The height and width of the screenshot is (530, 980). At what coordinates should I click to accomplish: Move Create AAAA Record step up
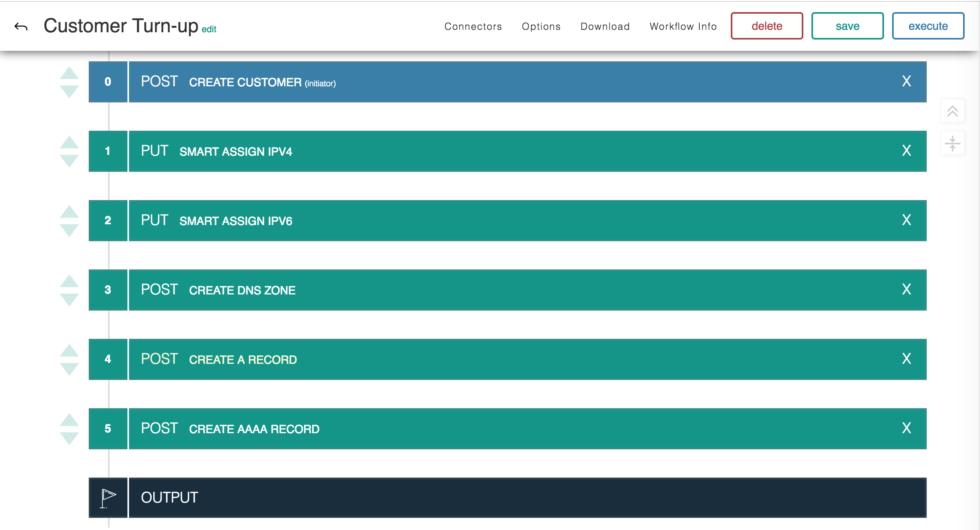point(69,420)
